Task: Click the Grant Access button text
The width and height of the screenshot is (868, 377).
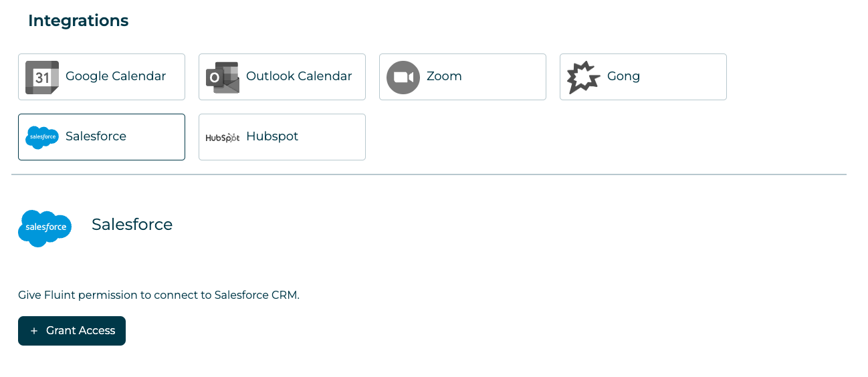Action: tap(81, 330)
